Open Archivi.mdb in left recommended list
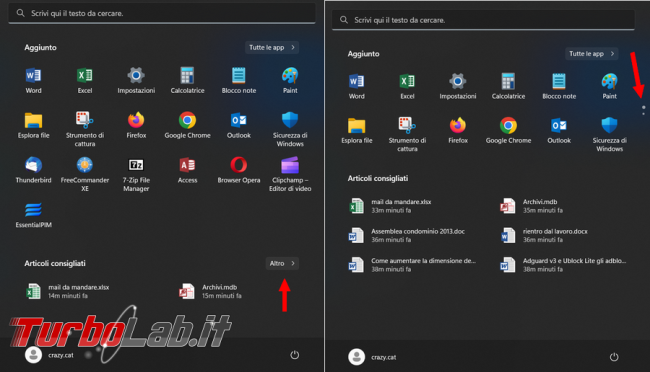The image size is (650, 372). point(211,291)
